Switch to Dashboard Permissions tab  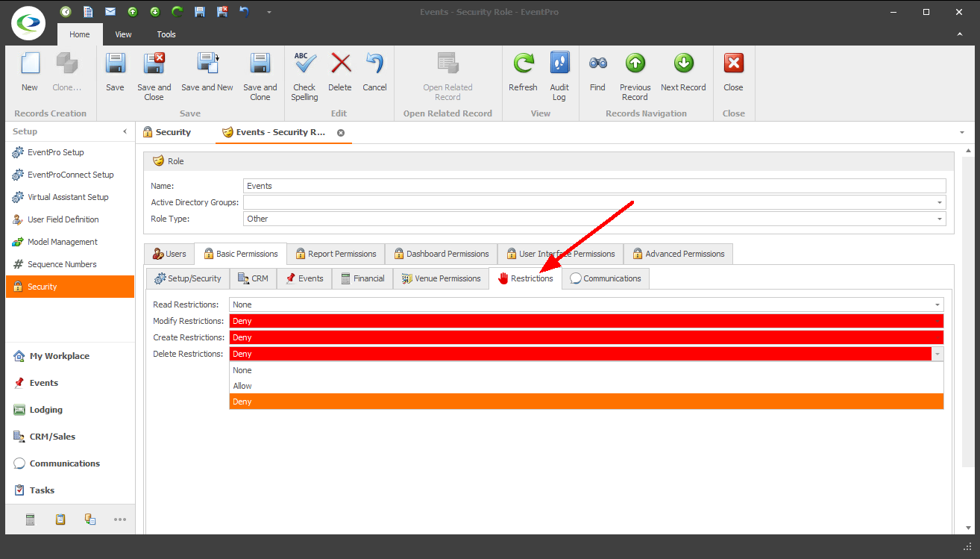(x=442, y=254)
